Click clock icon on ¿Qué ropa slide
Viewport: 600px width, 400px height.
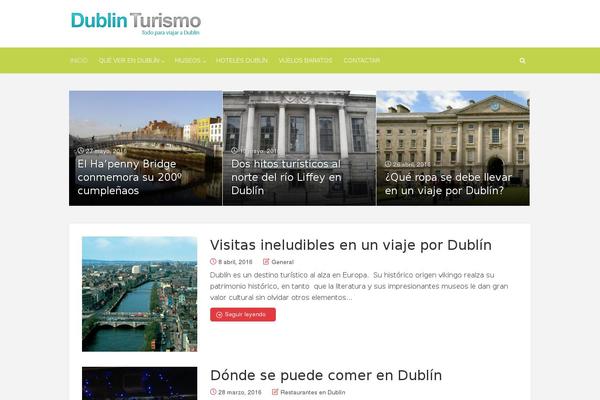388,164
